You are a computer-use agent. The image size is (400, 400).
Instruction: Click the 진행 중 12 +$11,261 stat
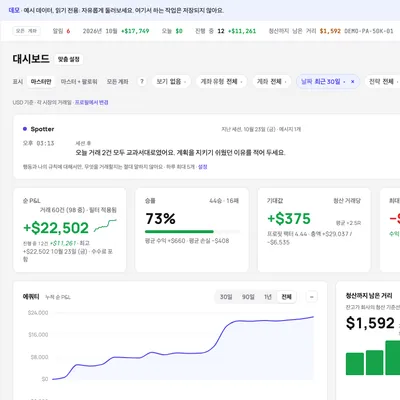[x=225, y=31]
